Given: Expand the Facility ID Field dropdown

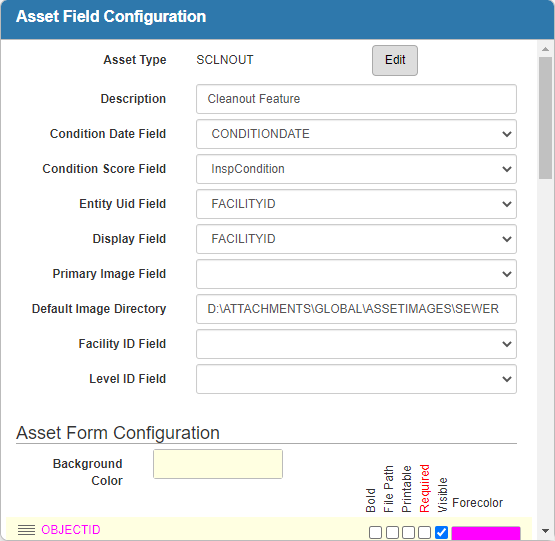Looking at the screenshot, I should [x=356, y=344].
